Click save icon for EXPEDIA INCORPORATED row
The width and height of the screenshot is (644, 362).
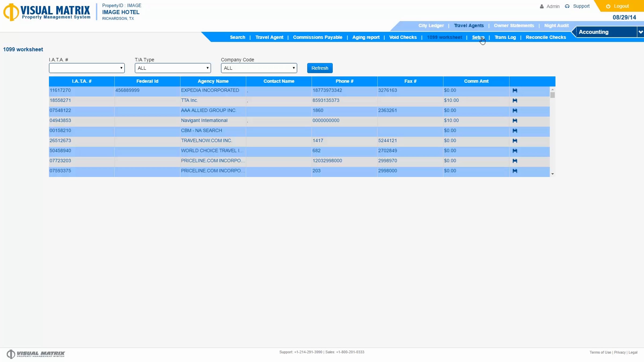click(x=515, y=91)
